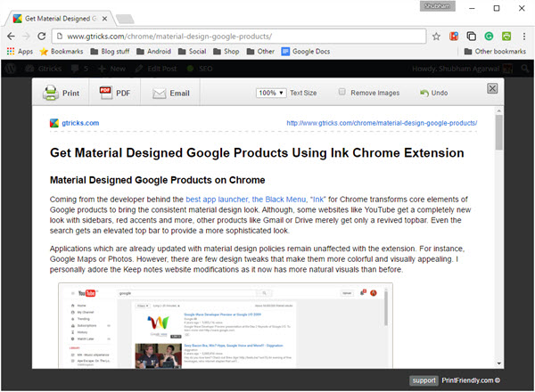
Task: Click the Shubham profile button
Action: click(438, 6)
